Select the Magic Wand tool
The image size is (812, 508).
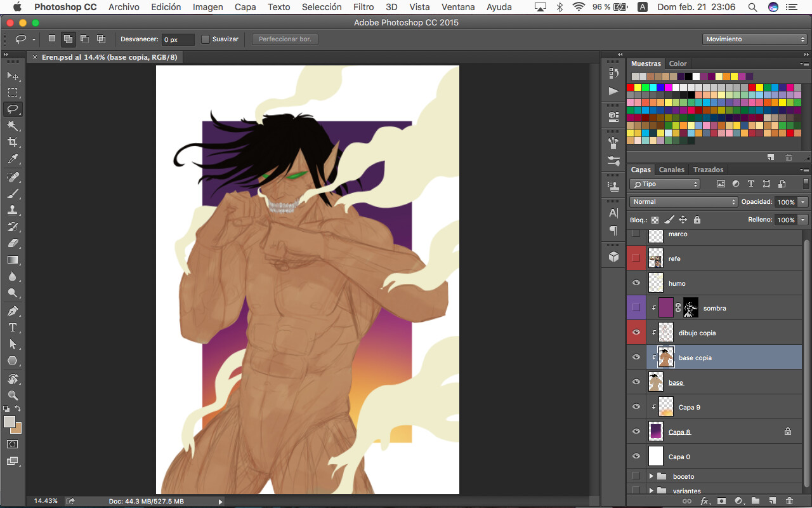[x=13, y=126]
